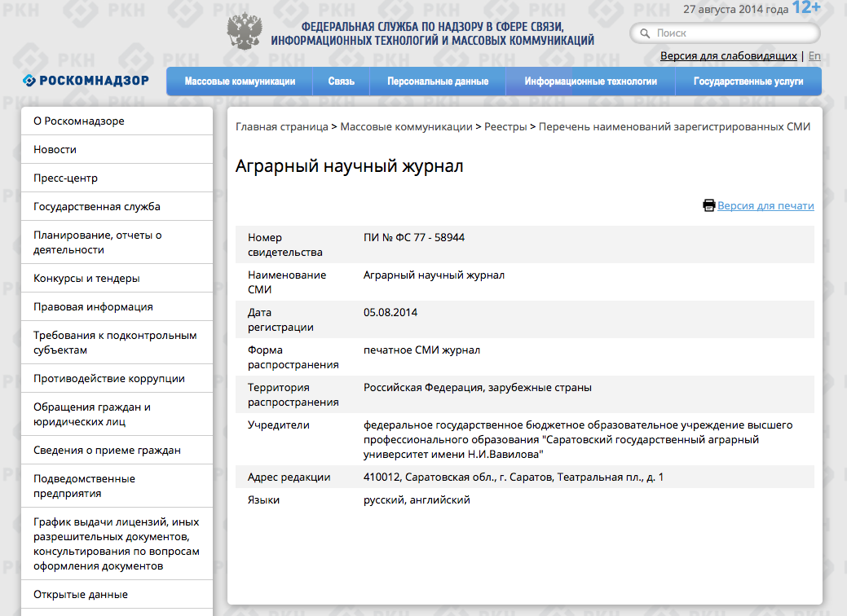Open Персональные данные top menu
The image size is (847, 616).
pyautogui.click(x=438, y=81)
